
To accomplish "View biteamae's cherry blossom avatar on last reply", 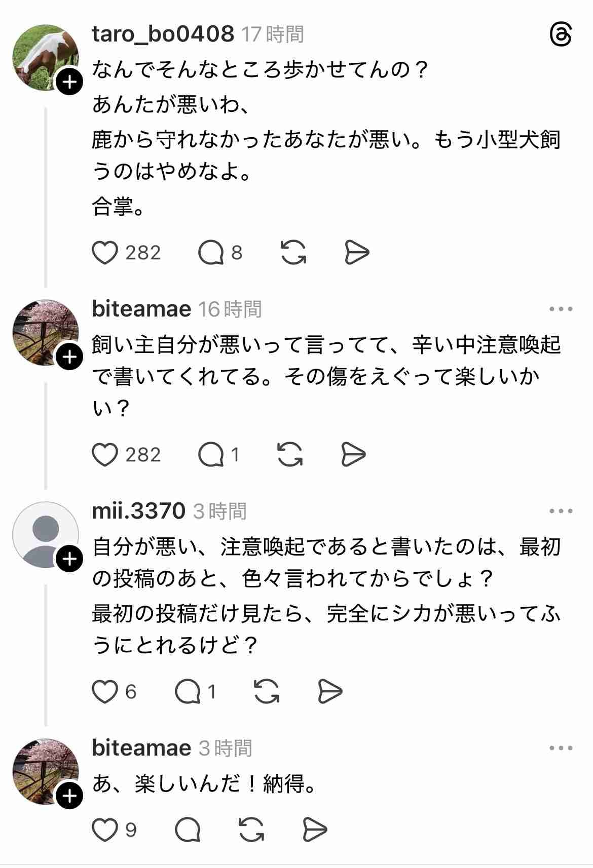I will [x=45, y=771].
